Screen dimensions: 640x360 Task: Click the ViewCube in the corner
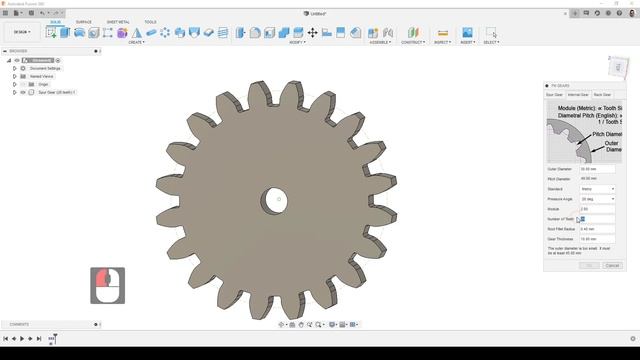[x=618, y=67]
